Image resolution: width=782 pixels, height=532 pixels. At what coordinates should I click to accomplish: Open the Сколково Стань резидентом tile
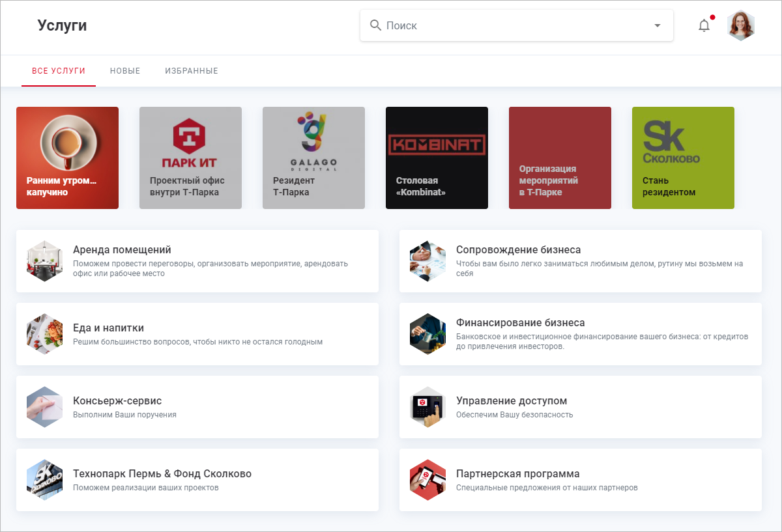pos(683,158)
